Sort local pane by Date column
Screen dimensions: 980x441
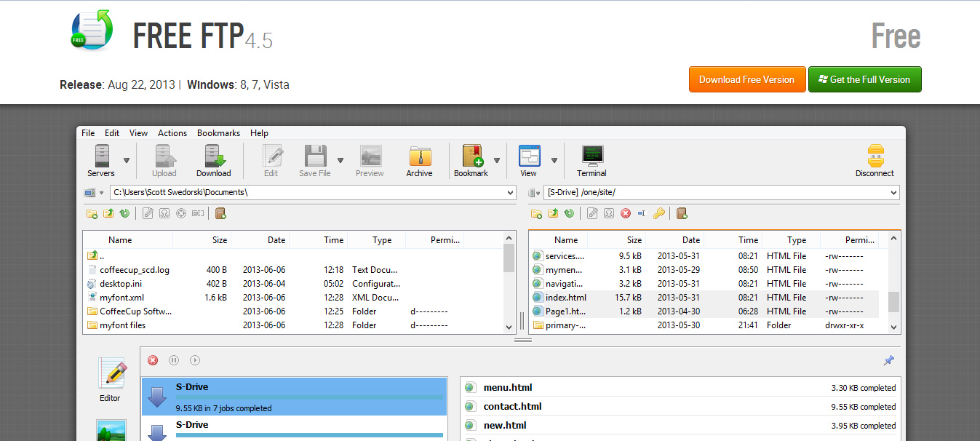tap(276, 240)
